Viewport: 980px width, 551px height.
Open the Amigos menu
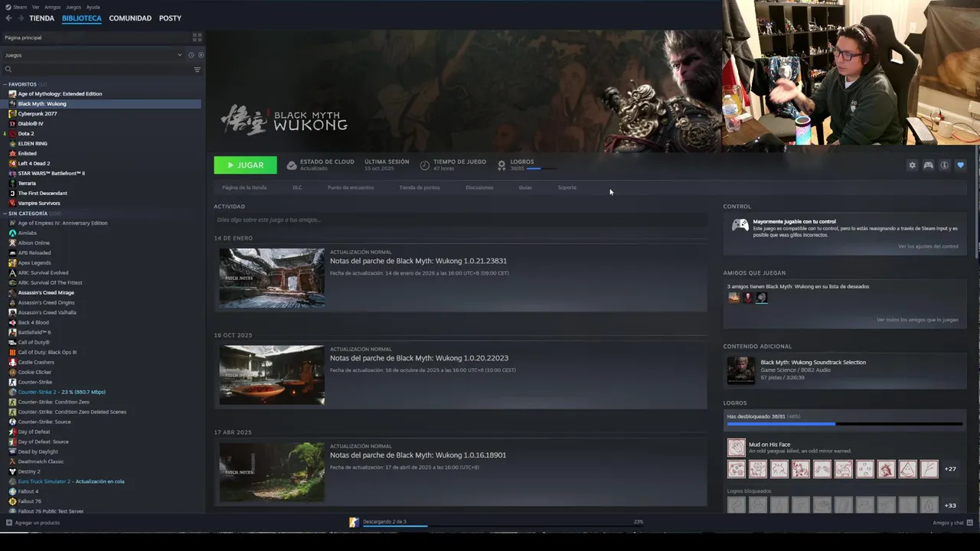pos(53,7)
